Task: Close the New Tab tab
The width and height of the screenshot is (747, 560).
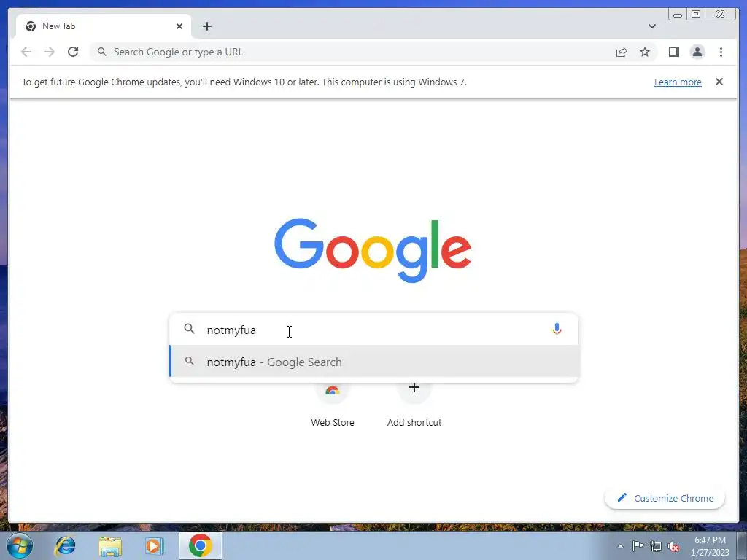Action: click(x=179, y=26)
